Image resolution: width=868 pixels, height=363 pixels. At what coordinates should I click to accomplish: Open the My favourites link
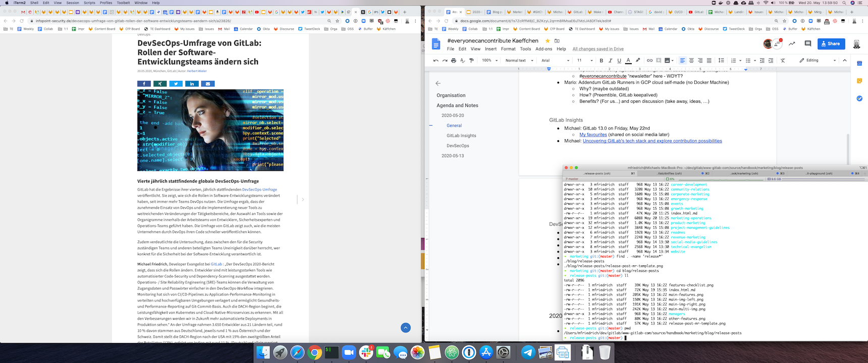coord(593,135)
